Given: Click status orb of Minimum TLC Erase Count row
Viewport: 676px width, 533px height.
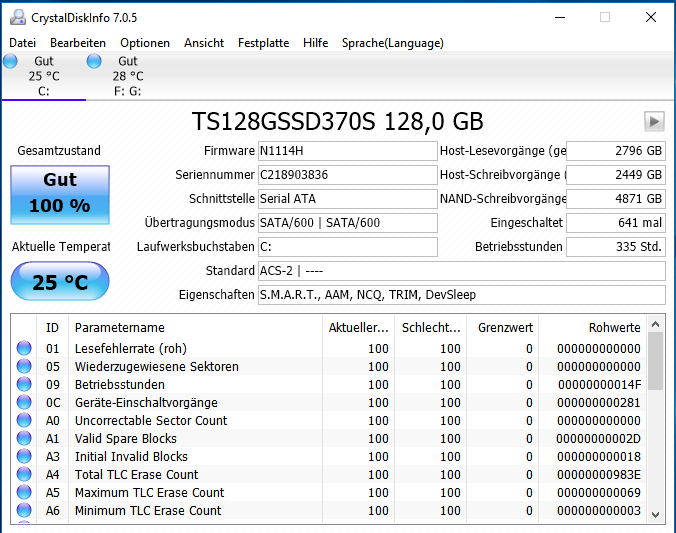Looking at the screenshot, I should 24,511.
